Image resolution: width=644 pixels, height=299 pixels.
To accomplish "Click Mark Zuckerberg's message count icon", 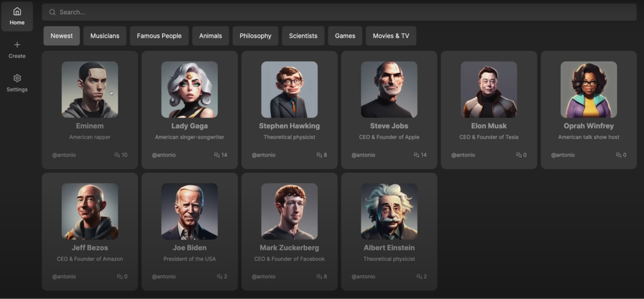I will (319, 276).
